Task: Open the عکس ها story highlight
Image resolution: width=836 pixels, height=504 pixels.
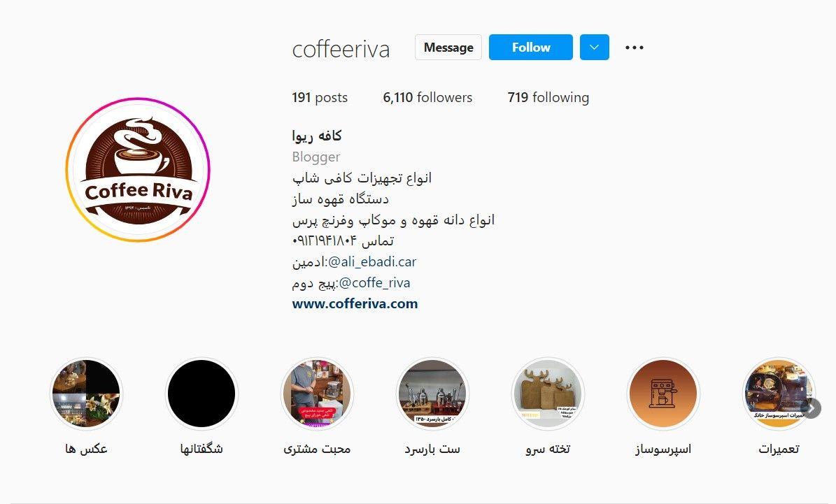Action: pyautogui.click(x=86, y=394)
